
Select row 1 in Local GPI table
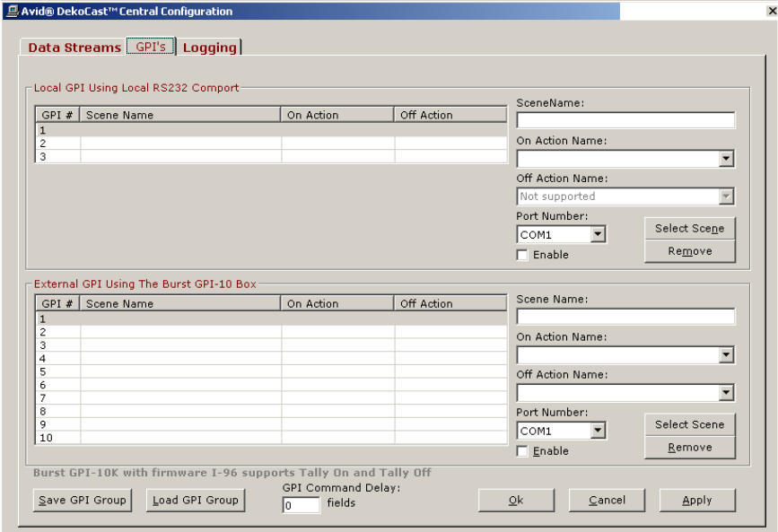[x=271, y=130]
